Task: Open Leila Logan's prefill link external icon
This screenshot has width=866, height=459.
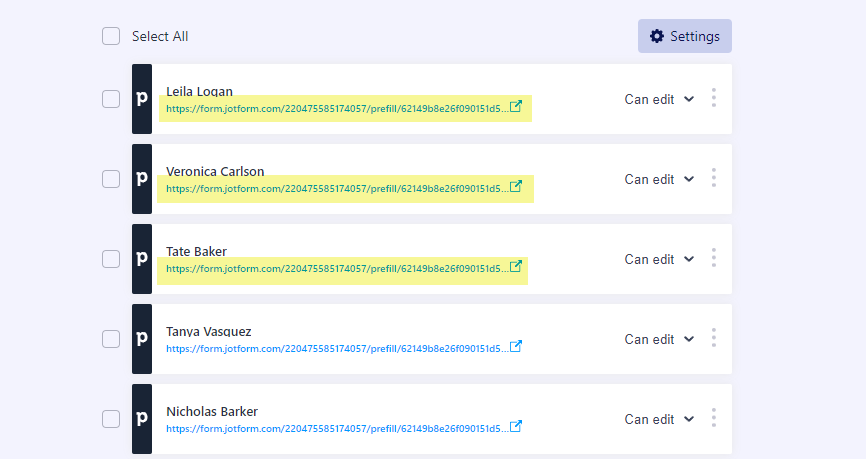Action: tap(516, 107)
